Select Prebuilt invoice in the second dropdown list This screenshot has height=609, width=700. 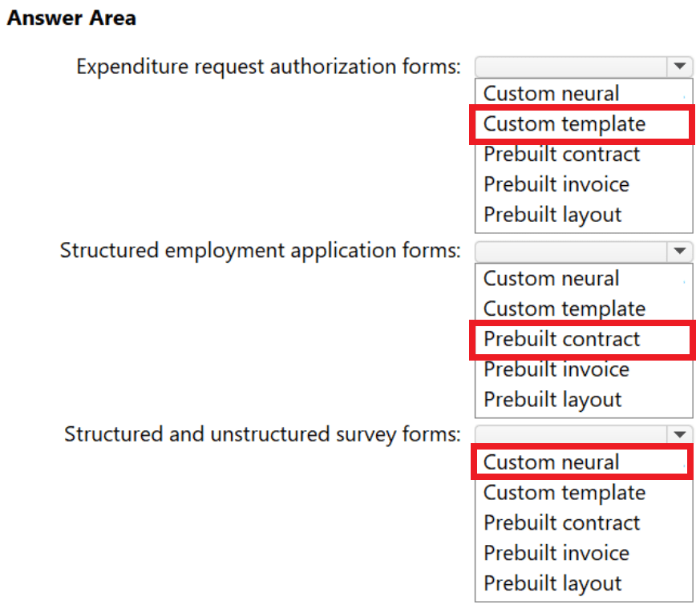click(556, 369)
